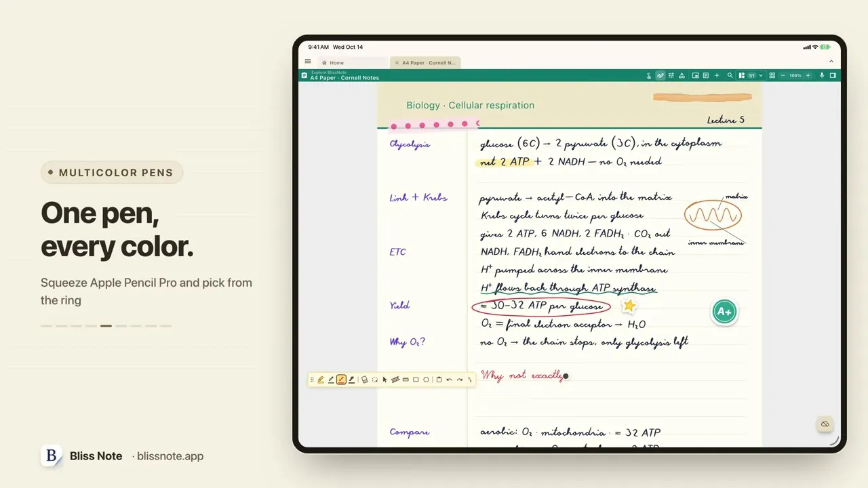Toggle the side panel view
Viewport: 868px width, 488px height.
point(833,75)
